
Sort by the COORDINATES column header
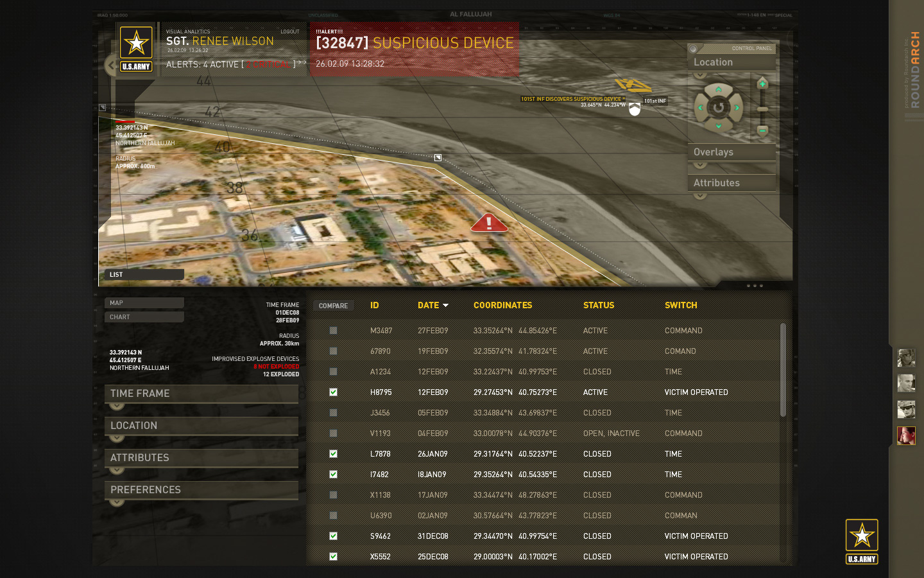point(503,305)
